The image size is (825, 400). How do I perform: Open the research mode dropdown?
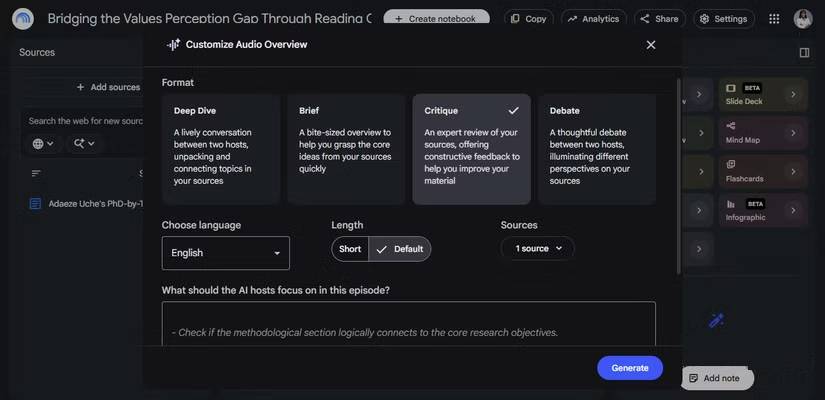pos(84,144)
